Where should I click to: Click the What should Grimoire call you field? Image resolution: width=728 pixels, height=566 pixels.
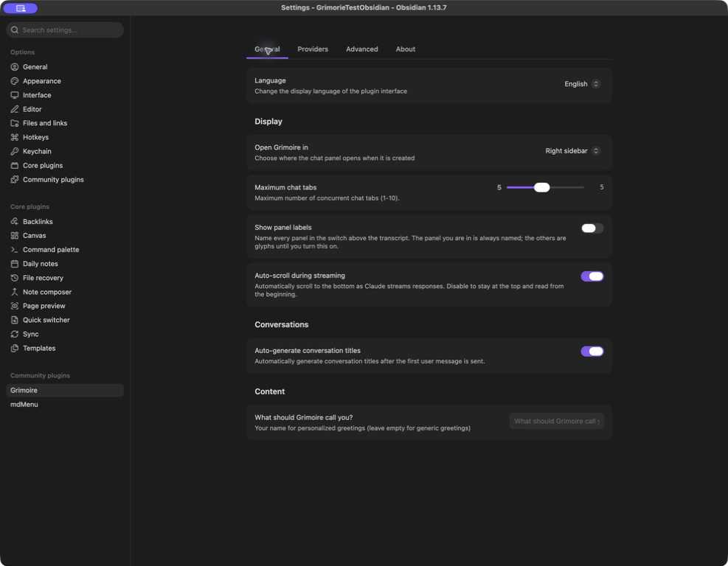click(556, 422)
